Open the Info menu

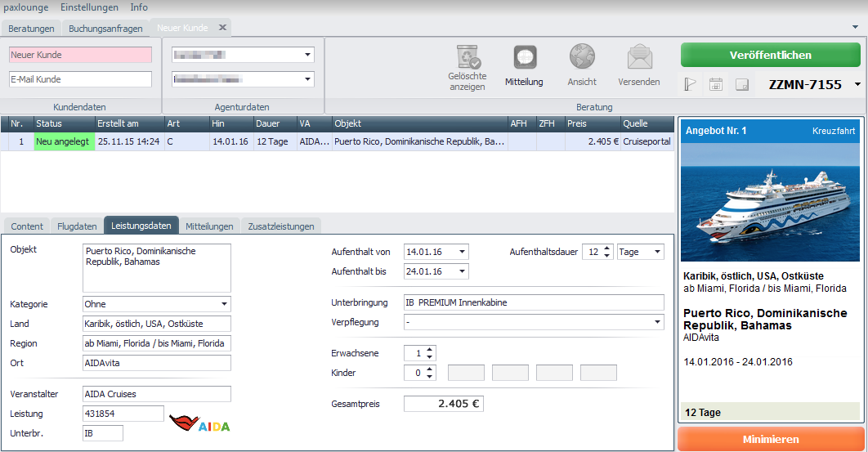pyautogui.click(x=139, y=7)
